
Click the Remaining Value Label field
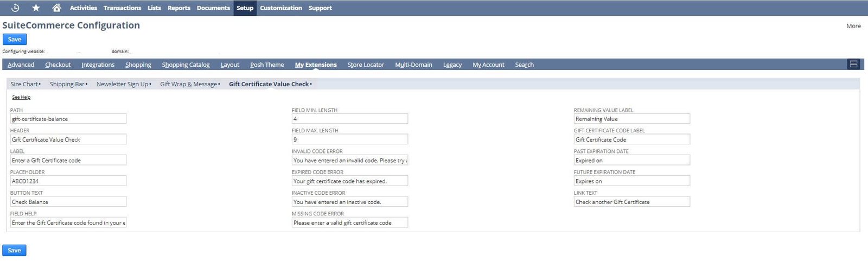(632, 119)
